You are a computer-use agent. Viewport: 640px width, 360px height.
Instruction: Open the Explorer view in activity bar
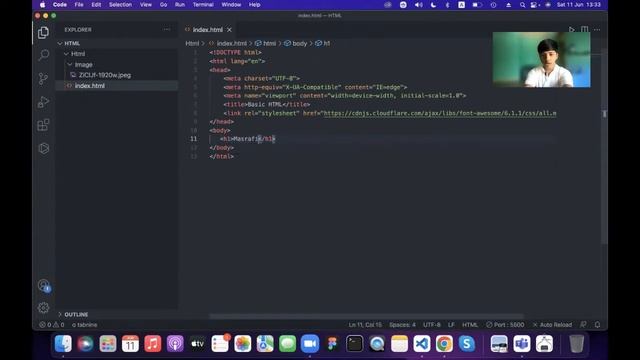43,32
